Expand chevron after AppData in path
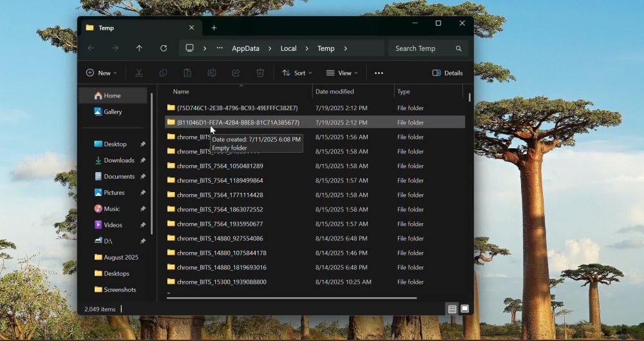 point(269,48)
